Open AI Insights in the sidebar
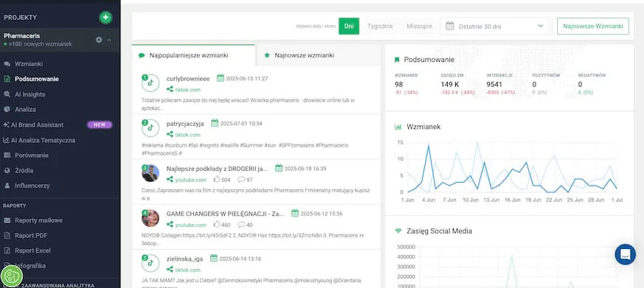The height and width of the screenshot is (288, 644). [30, 94]
